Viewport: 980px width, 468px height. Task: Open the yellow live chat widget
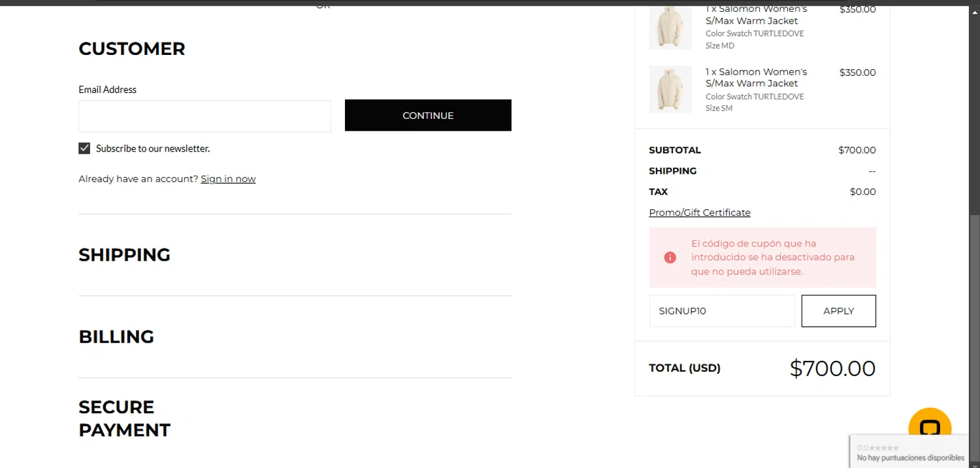[929, 427]
